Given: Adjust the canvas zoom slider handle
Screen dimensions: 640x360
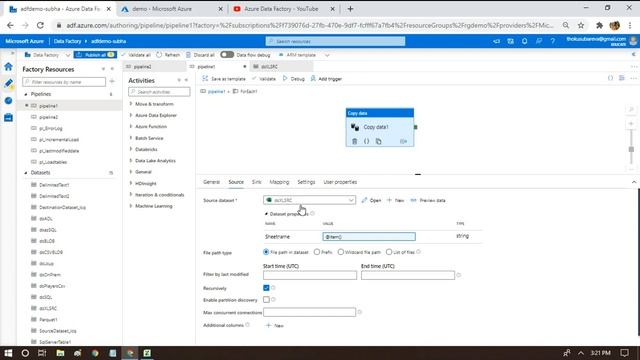Looking at the screenshot, I should pos(631,149).
